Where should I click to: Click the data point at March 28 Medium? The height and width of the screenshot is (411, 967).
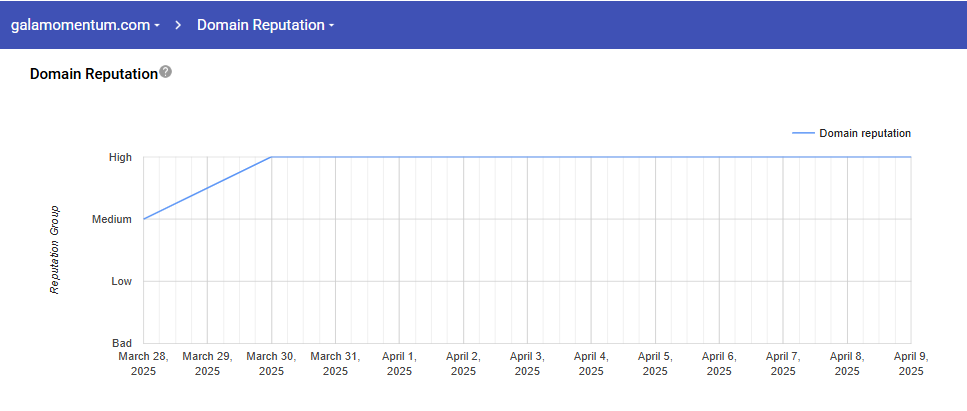(144, 219)
